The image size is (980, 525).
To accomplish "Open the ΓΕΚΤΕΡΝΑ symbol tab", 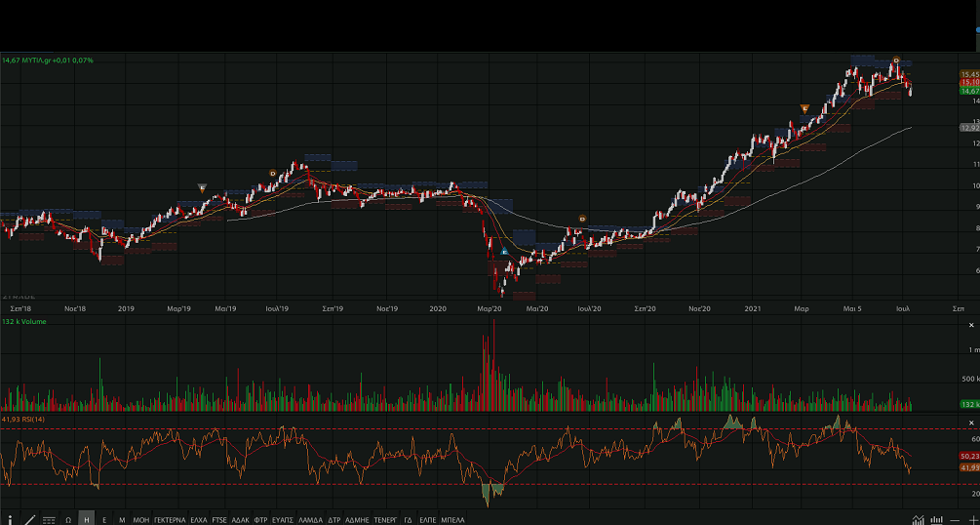I will (x=170, y=520).
